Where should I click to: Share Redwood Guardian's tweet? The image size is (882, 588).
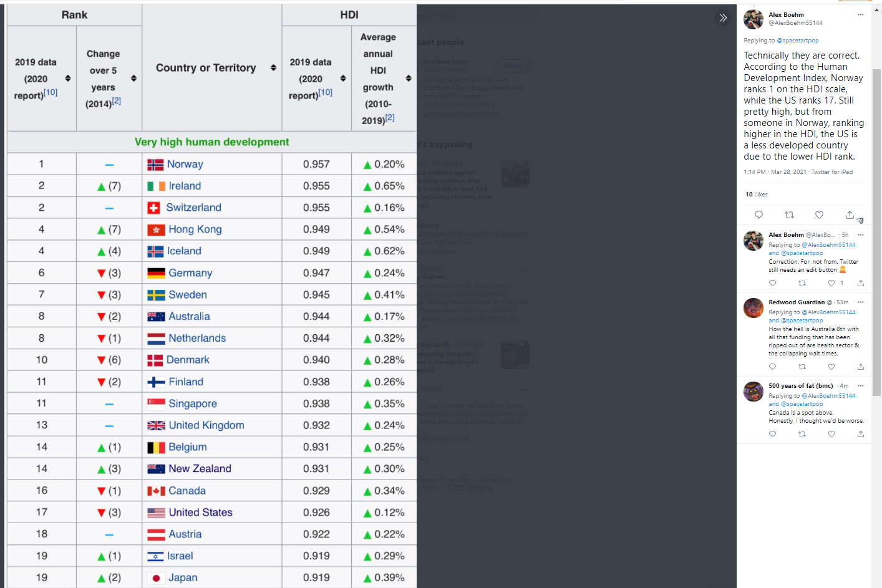tap(861, 367)
